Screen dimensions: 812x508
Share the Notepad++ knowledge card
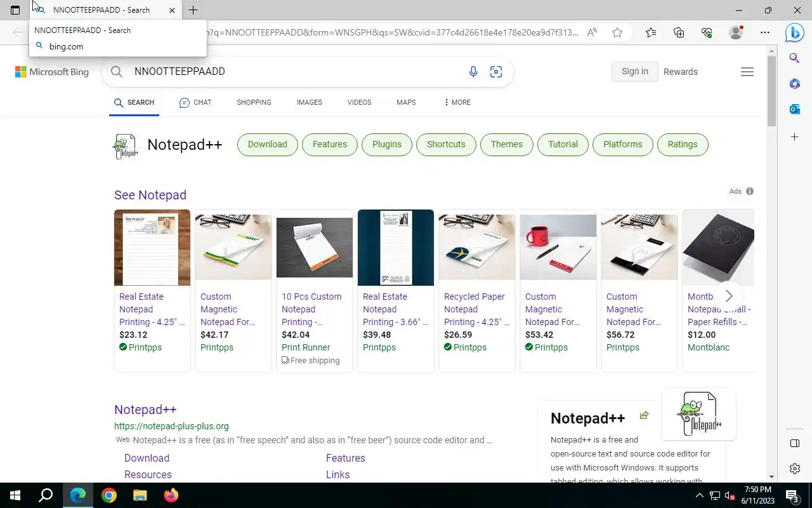[x=644, y=415]
